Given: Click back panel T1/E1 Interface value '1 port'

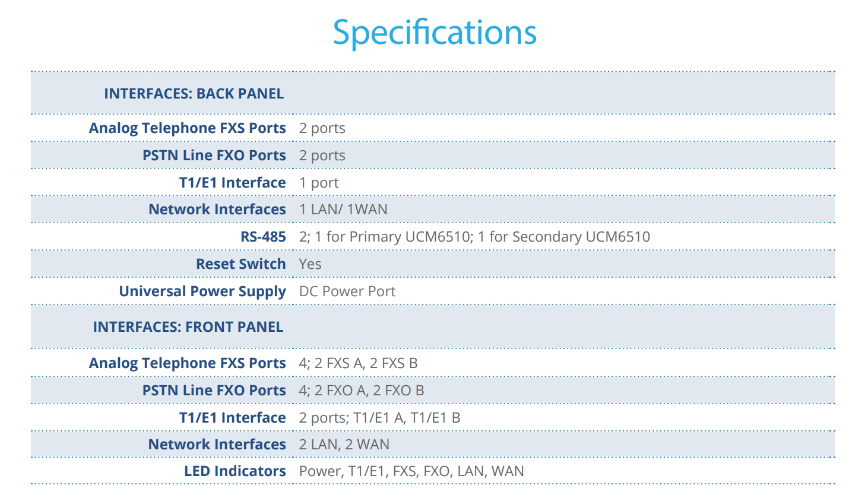Looking at the screenshot, I should coord(319,183).
